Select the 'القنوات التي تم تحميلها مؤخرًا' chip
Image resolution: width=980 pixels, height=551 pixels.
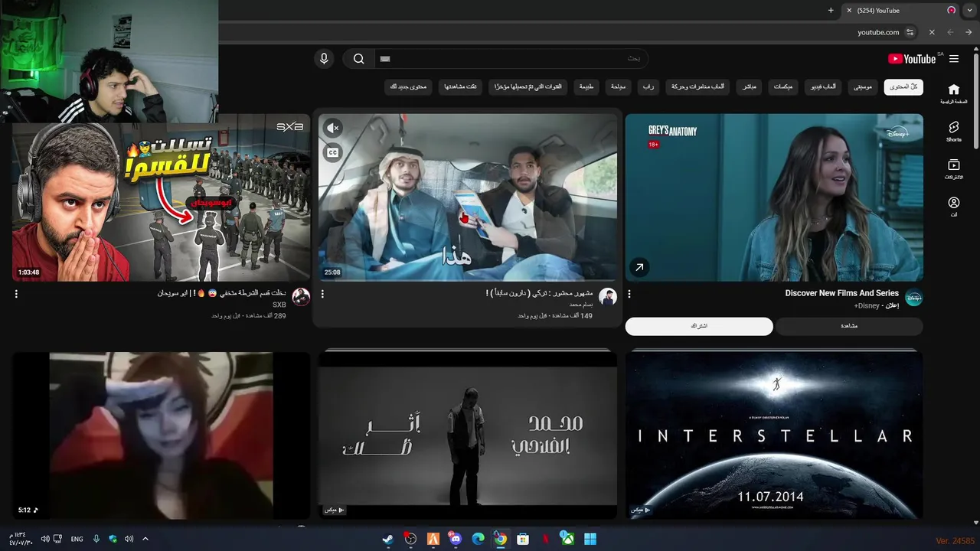point(528,86)
